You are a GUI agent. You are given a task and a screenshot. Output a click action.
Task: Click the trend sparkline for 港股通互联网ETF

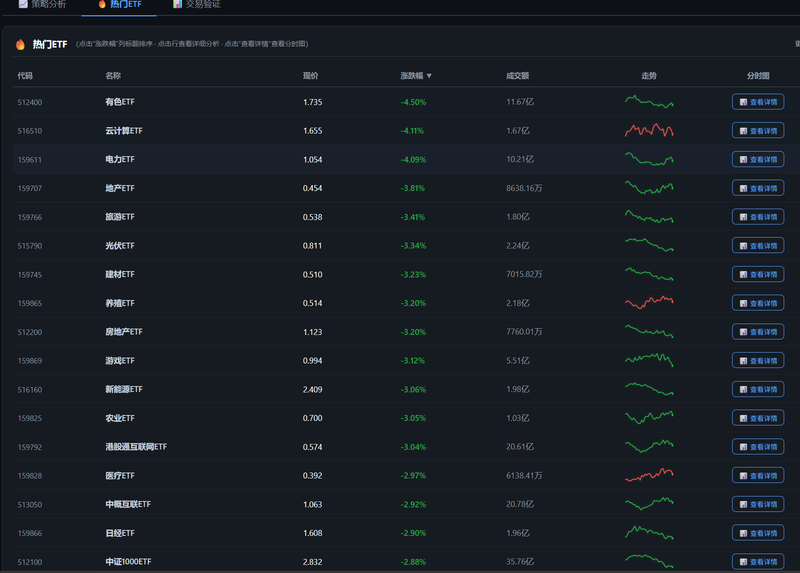point(649,446)
